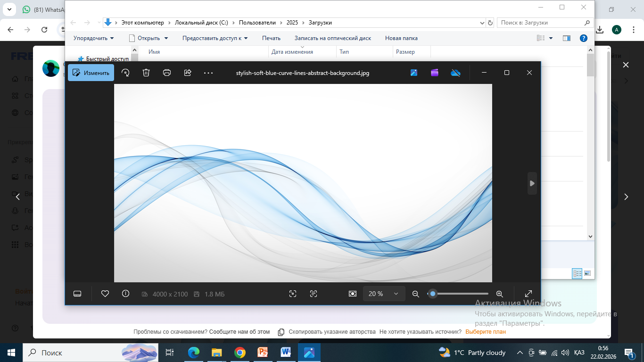Switch Explorer to large thumbnails view at bottom right
The height and width of the screenshot is (362, 644).
(x=587, y=273)
